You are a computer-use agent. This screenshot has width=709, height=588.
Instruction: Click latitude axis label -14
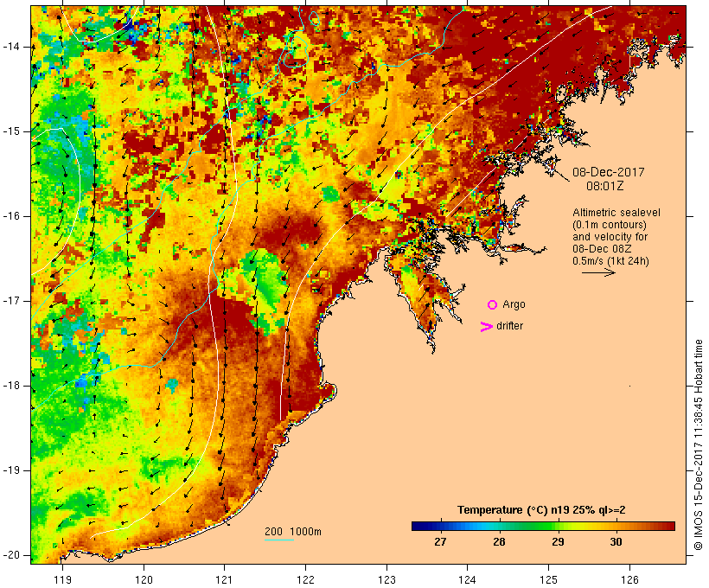click(11, 47)
